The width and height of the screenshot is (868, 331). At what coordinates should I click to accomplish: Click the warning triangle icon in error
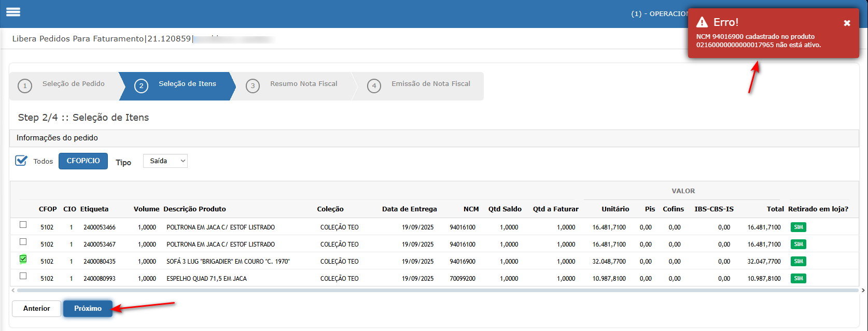(702, 22)
